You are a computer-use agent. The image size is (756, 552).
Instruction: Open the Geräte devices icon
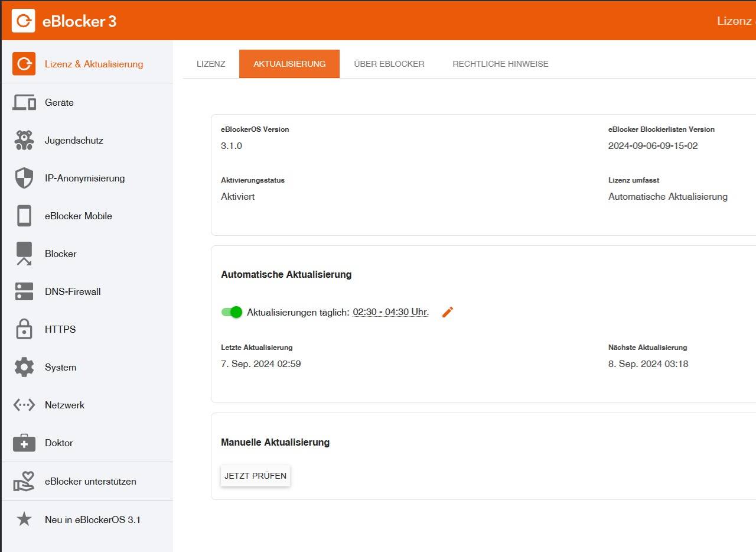click(x=24, y=102)
